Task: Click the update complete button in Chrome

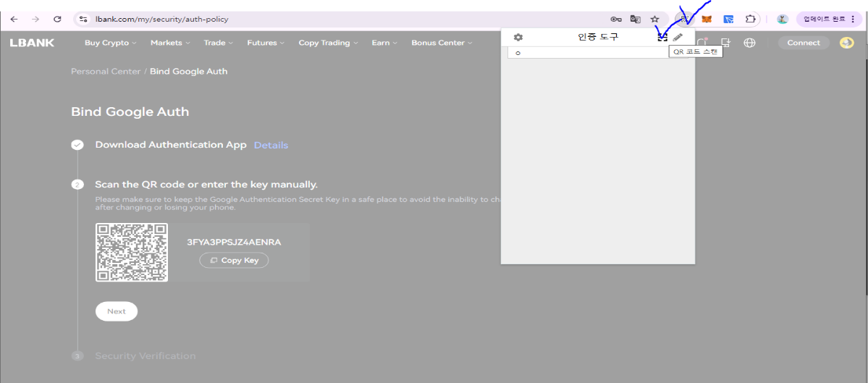Action: point(828,19)
